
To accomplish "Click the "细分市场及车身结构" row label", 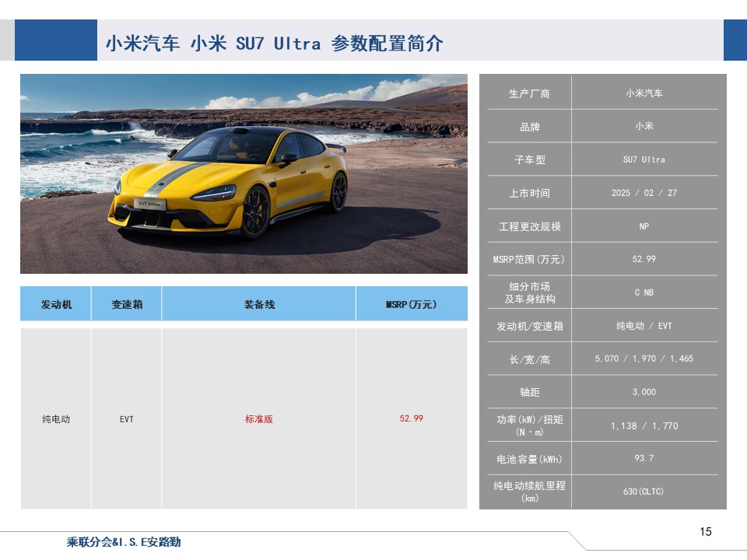I will point(529,292).
